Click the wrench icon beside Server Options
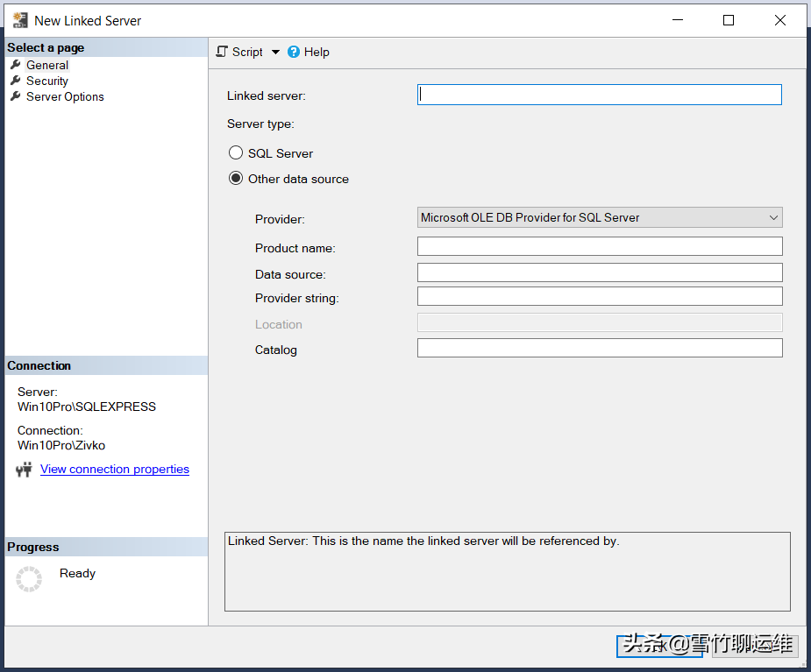 click(x=15, y=97)
